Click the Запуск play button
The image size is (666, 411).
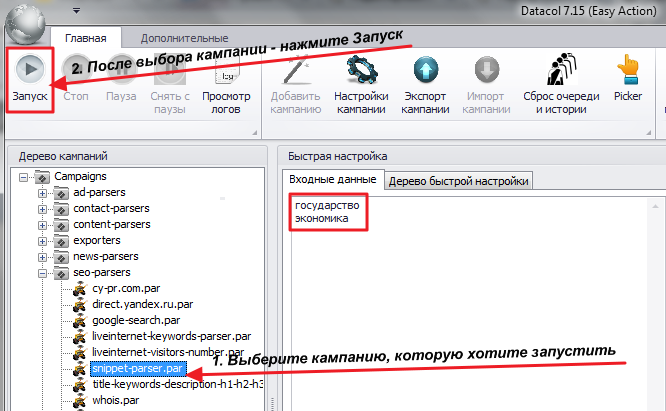(30, 80)
